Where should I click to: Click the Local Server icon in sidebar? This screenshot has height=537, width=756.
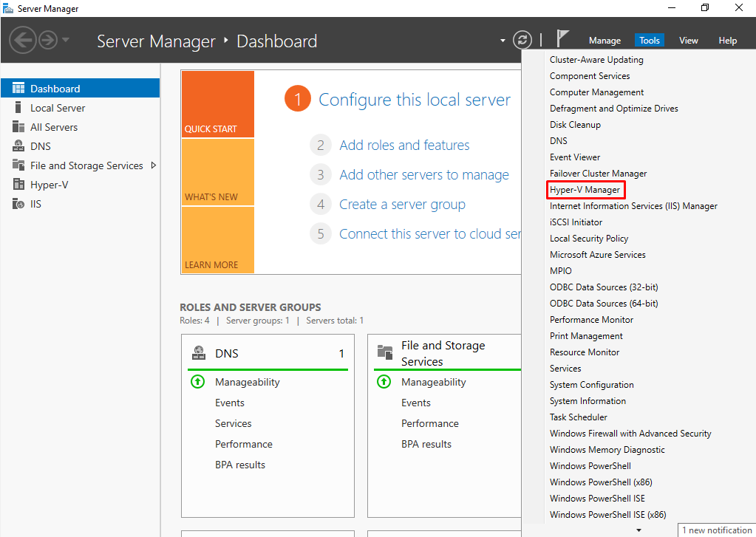coord(18,108)
